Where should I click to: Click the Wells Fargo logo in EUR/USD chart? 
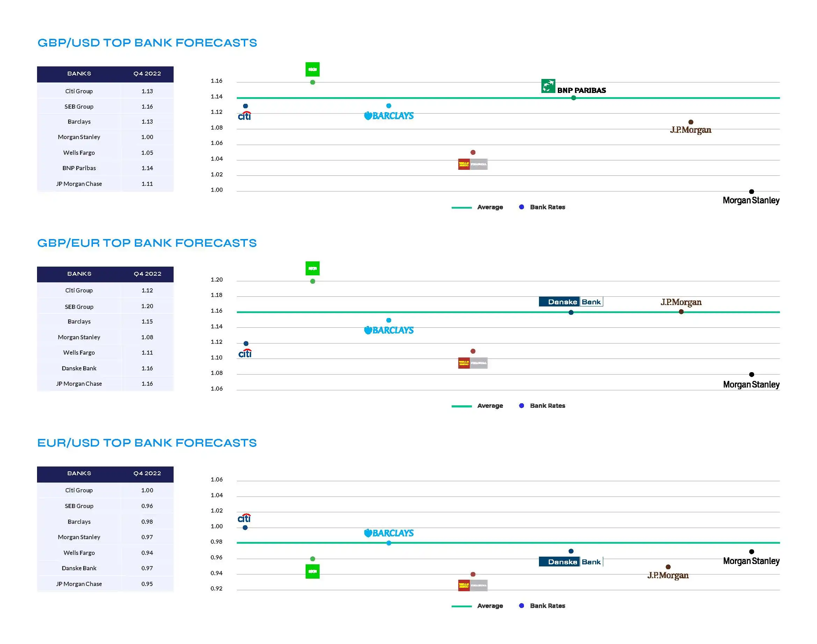click(x=473, y=585)
